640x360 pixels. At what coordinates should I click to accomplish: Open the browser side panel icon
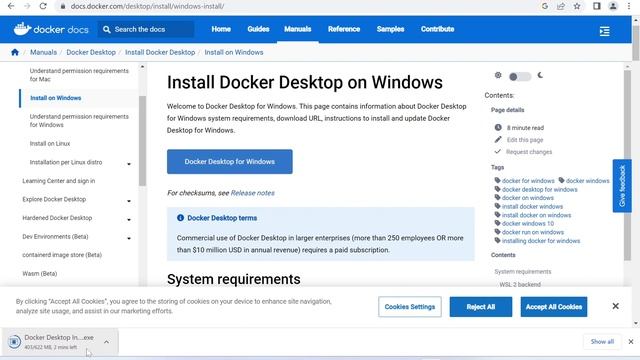597,6
